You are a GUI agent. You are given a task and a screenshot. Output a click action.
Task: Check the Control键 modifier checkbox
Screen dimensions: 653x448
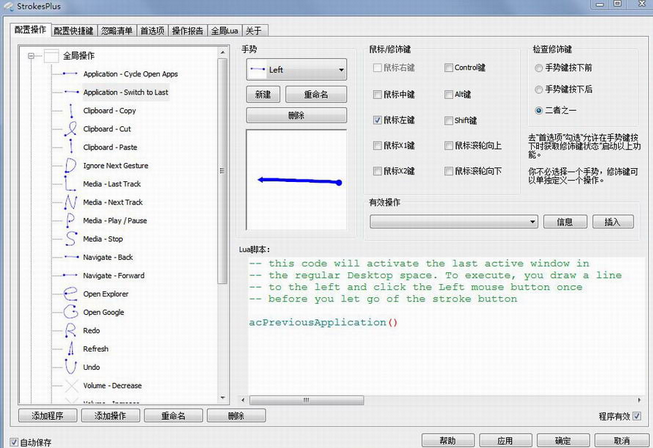click(x=449, y=67)
